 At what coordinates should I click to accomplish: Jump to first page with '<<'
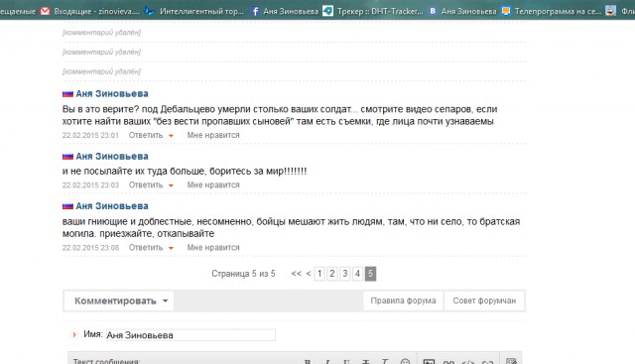click(x=297, y=274)
